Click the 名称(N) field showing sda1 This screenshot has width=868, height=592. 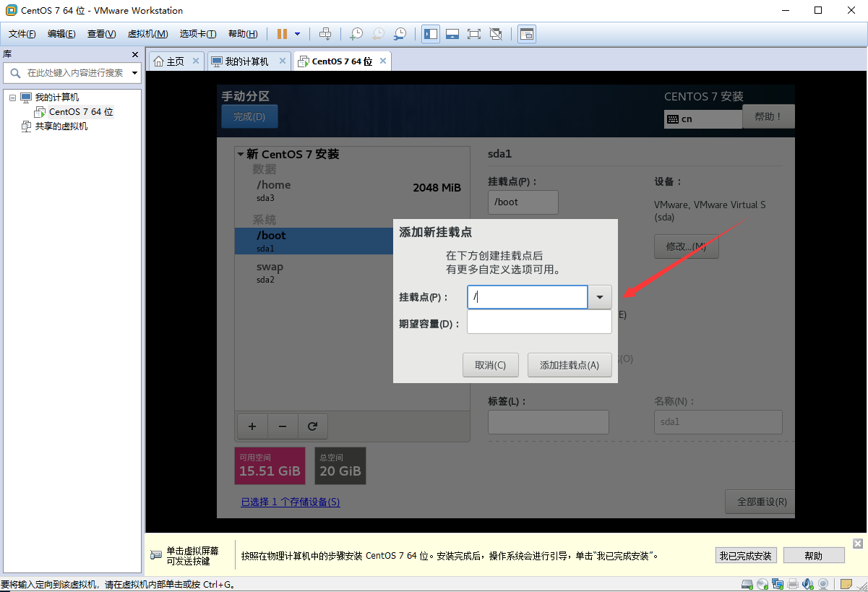click(x=718, y=422)
